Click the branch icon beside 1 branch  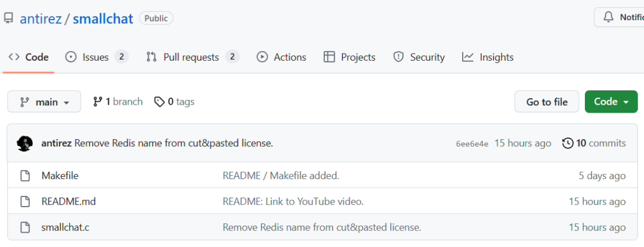pos(97,102)
